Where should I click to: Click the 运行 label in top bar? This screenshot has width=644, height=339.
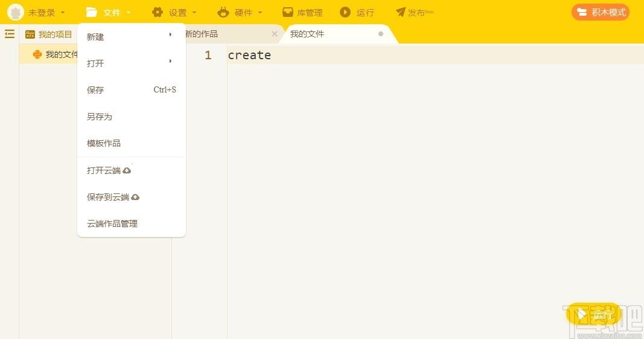[365, 13]
